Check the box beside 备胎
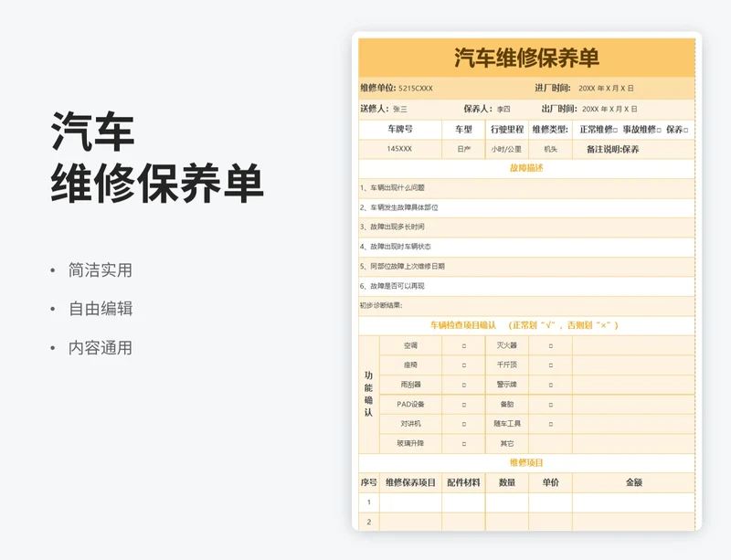 coord(551,405)
